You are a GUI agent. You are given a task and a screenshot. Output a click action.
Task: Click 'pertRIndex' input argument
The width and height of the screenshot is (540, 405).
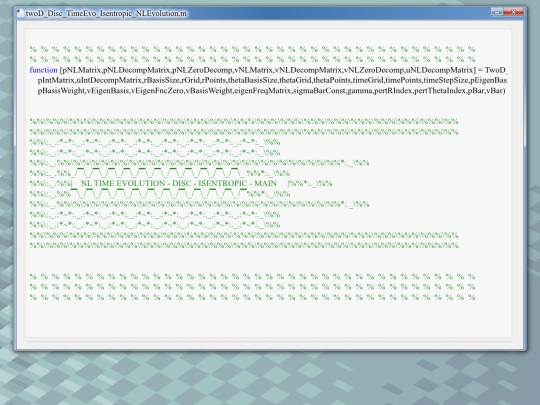[393, 91]
